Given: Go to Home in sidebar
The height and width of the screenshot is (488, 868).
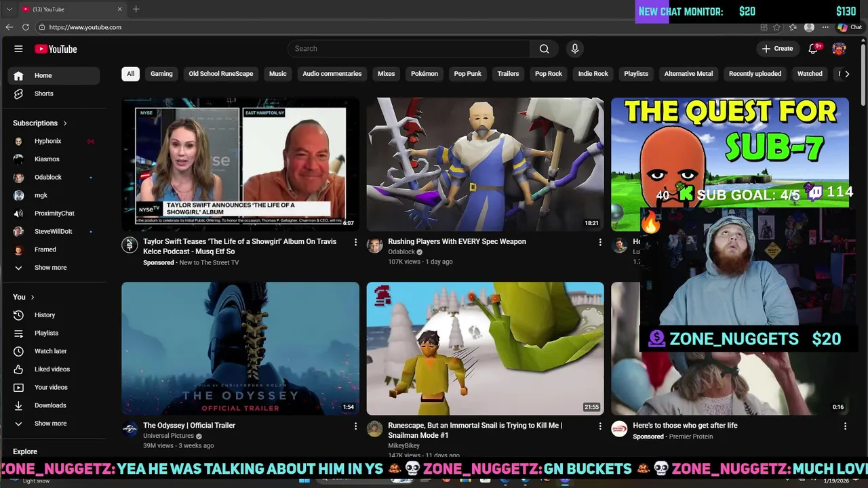Looking at the screenshot, I should click(54, 75).
